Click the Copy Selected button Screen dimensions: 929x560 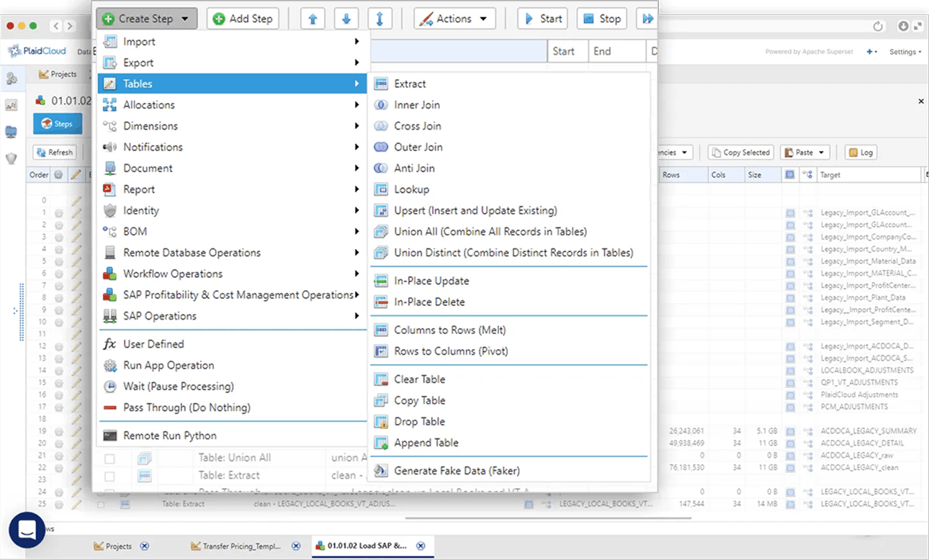click(741, 153)
